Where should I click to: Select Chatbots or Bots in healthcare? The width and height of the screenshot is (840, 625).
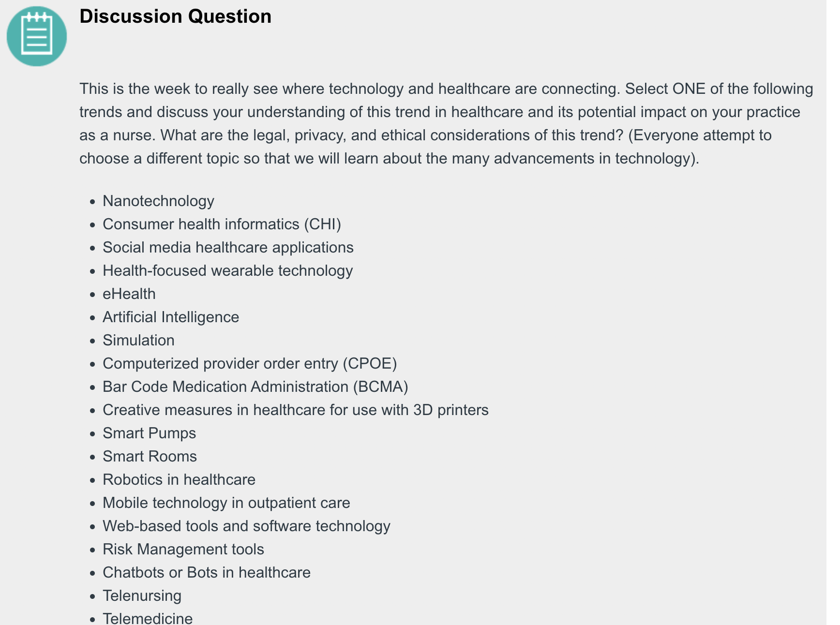pyautogui.click(x=207, y=573)
